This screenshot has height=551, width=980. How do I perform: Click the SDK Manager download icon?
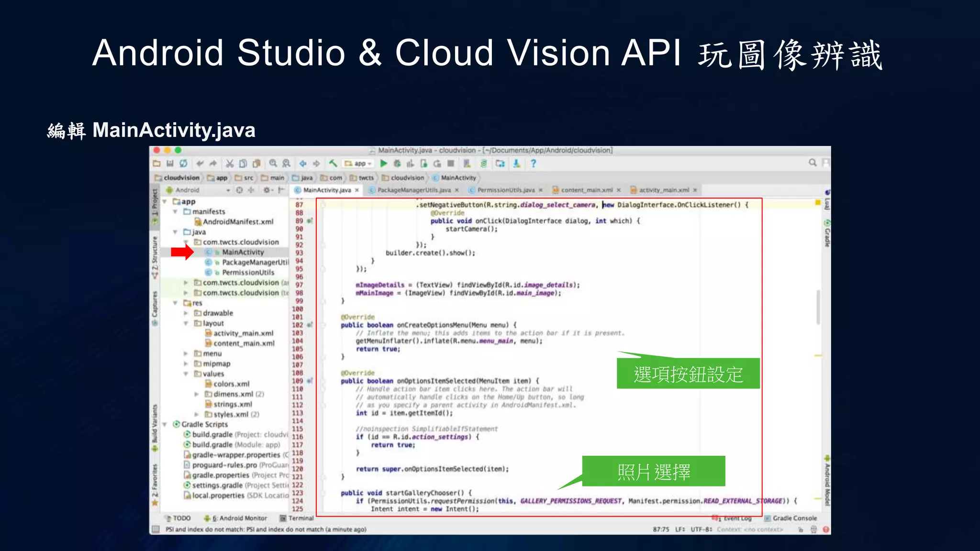pyautogui.click(x=517, y=164)
